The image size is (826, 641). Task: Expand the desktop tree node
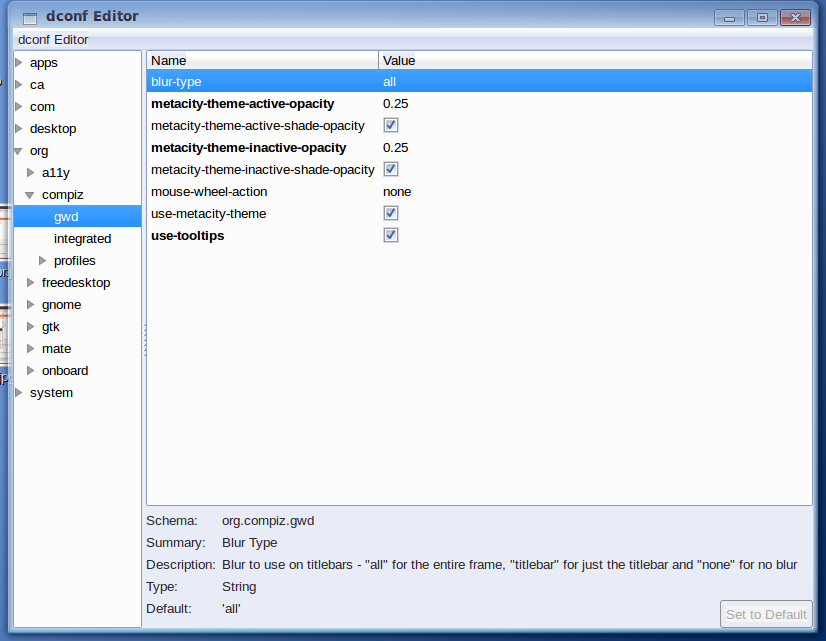coord(17,128)
